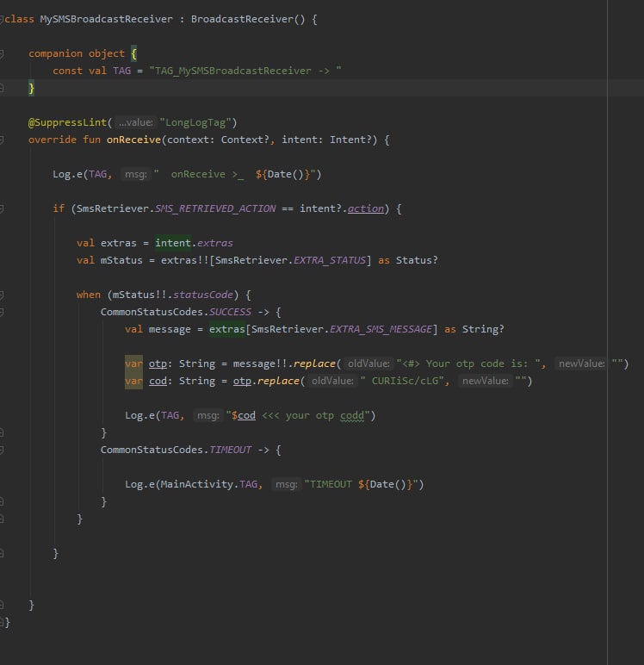
Task: Click 'extras' in 'val extras' declaration
Action: pos(118,243)
